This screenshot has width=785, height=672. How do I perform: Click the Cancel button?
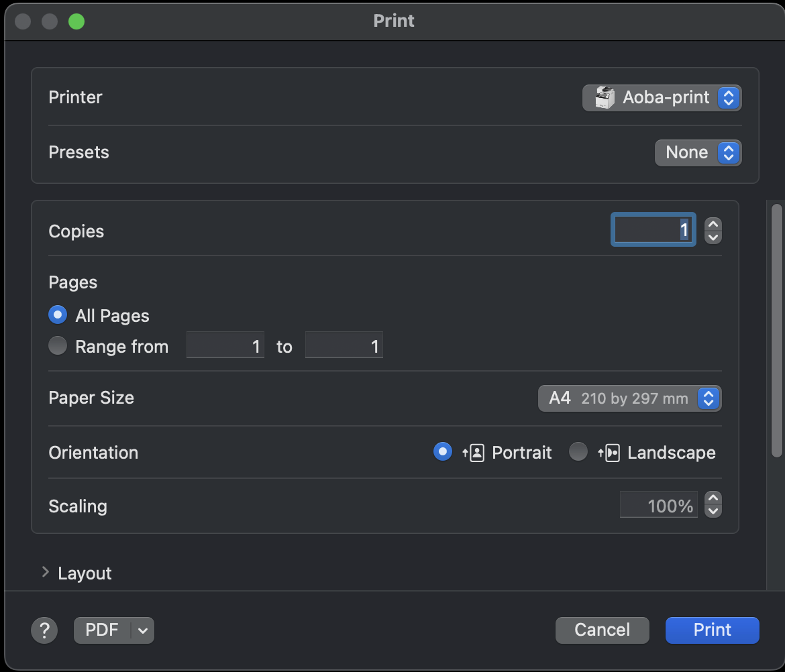[x=602, y=630]
